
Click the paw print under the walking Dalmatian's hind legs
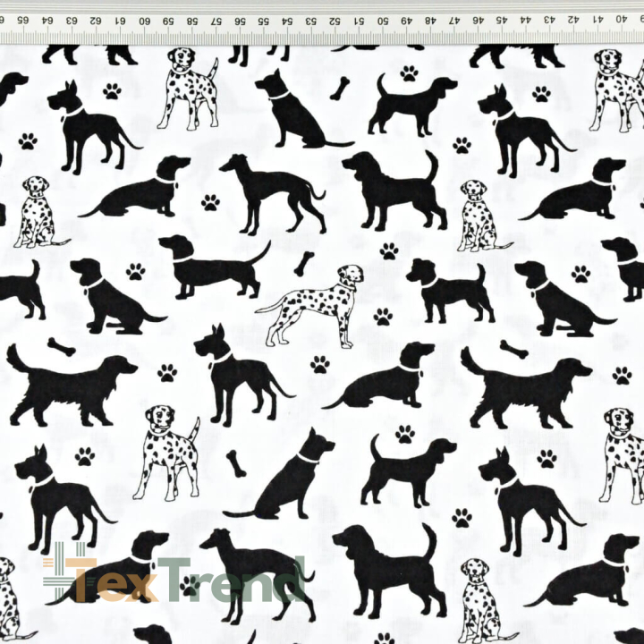point(319,363)
